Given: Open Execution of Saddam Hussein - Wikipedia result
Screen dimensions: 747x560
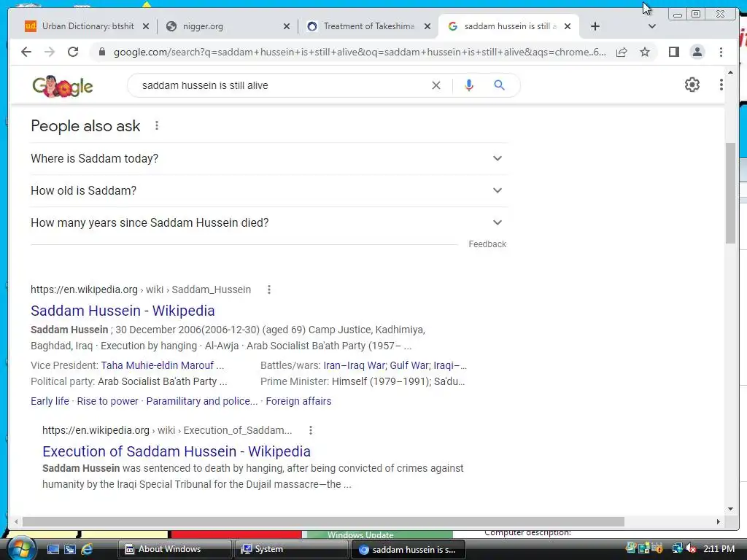Looking at the screenshot, I should pos(177,451).
